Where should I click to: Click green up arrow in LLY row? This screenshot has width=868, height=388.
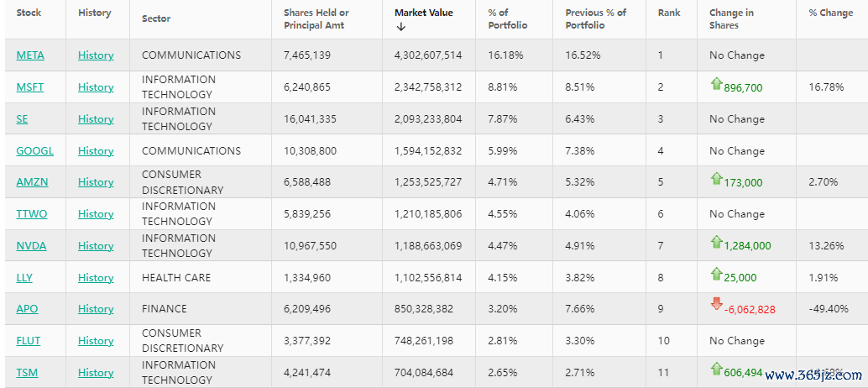[x=716, y=275]
